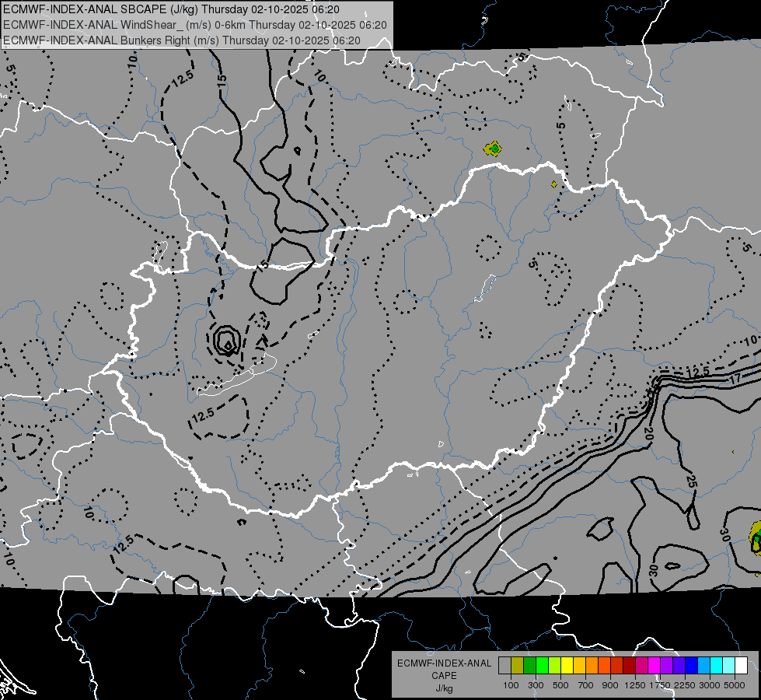Click the WindShear 0-6km title line
The image size is (761, 700).
click(195, 25)
